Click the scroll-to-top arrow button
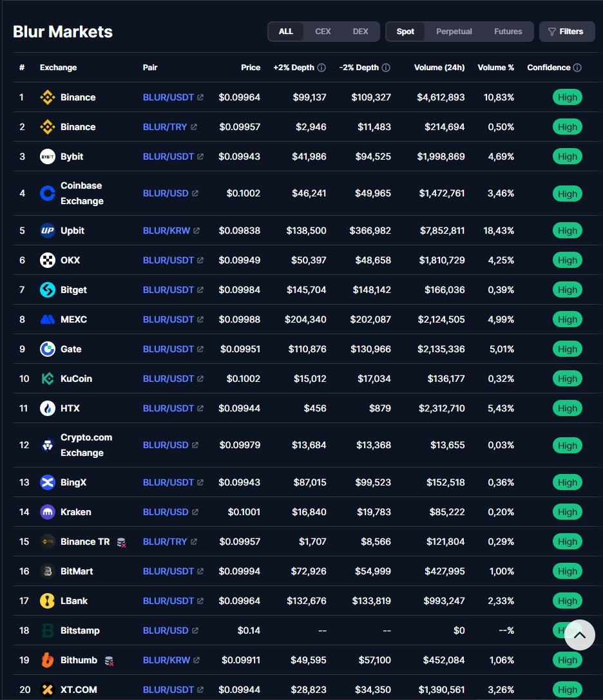The height and width of the screenshot is (700, 603). (579, 635)
